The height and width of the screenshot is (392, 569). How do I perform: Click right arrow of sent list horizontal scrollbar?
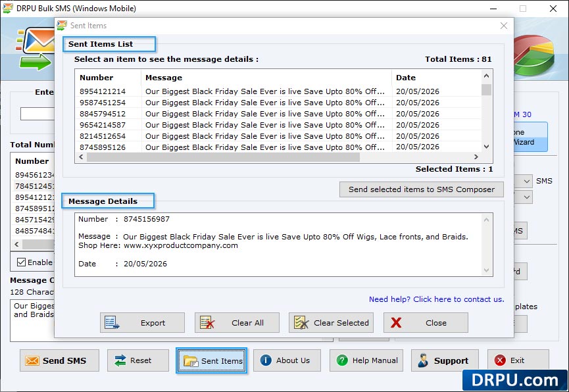476,157
